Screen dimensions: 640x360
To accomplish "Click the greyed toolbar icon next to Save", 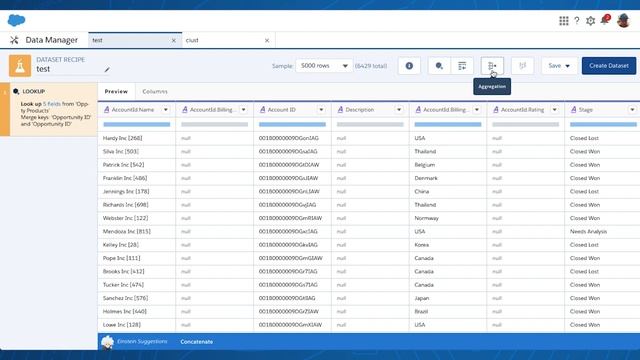I will click(x=522, y=66).
